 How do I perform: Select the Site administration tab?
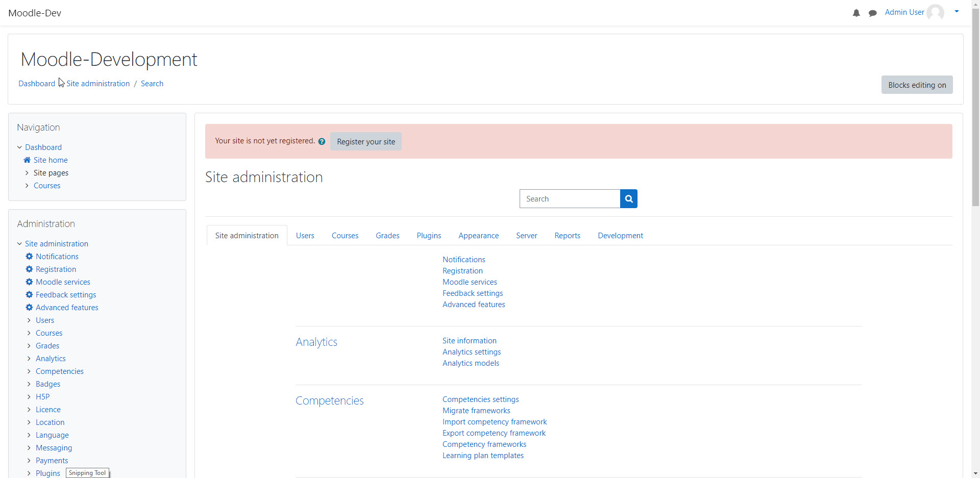pos(247,235)
